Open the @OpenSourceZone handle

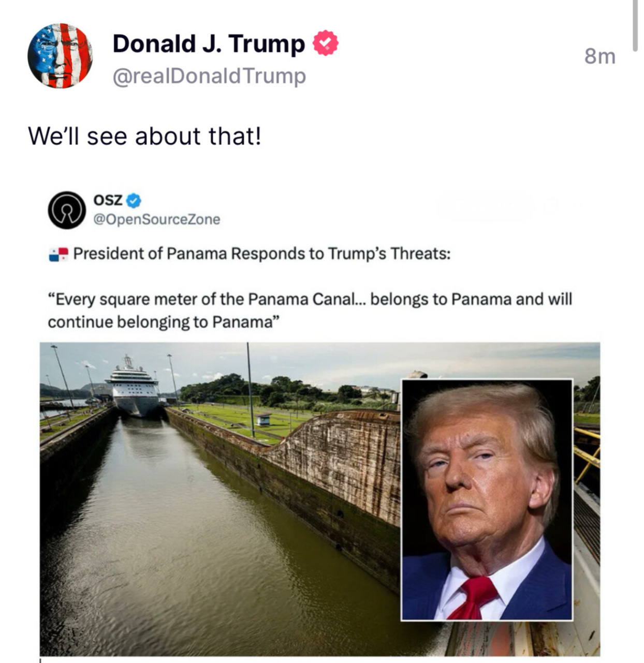pyautogui.click(x=157, y=219)
